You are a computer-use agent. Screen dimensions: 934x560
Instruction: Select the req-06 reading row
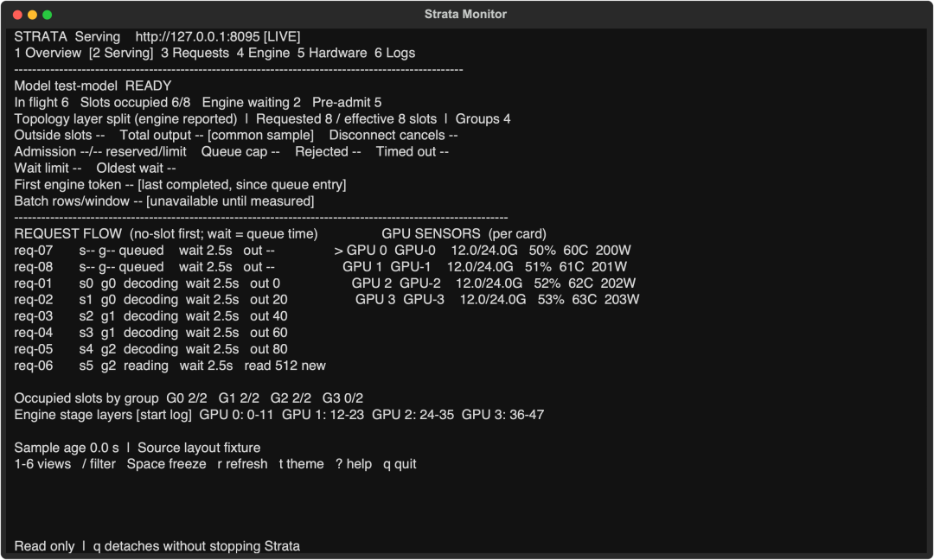click(x=170, y=366)
